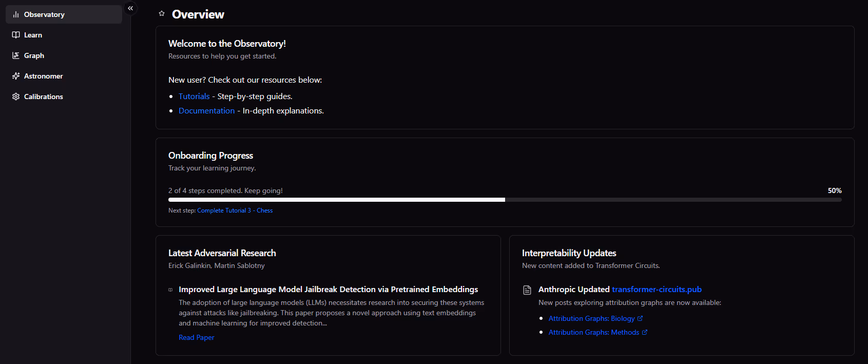This screenshot has width=868, height=364.
Task: Click the Calibrations gear icon
Action: pyautogui.click(x=16, y=97)
